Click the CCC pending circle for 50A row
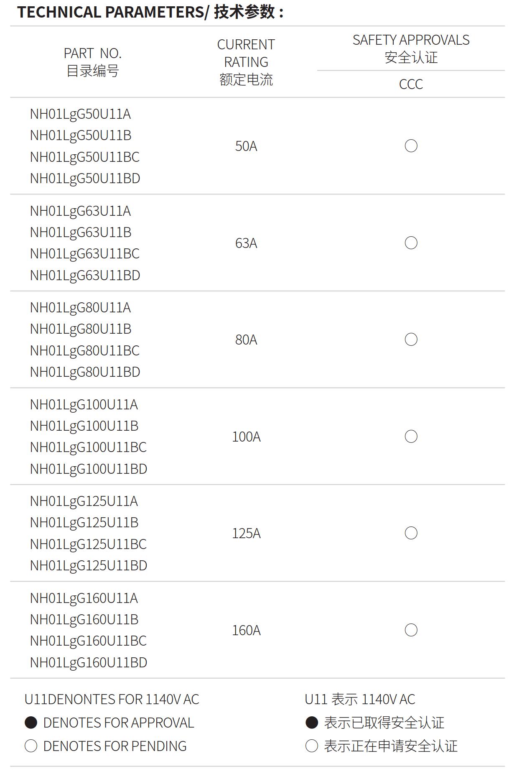Image resolution: width=532 pixels, height=779 pixels. coord(411,146)
